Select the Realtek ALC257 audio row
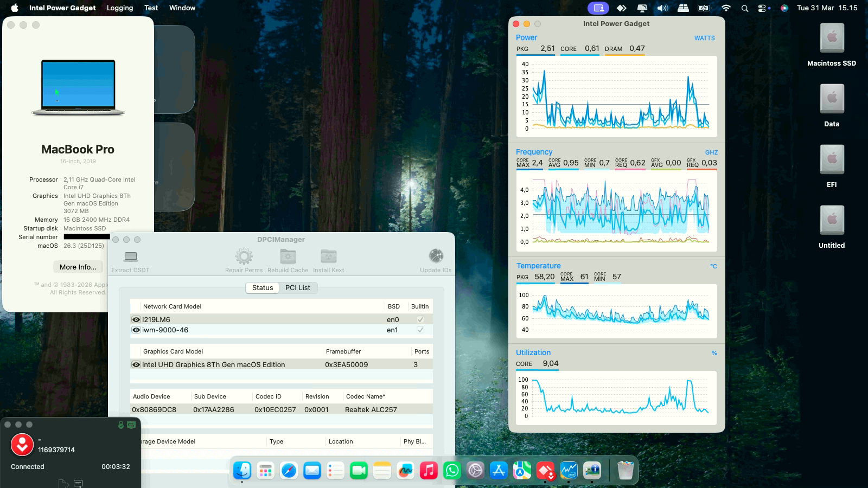868x488 pixels. coord(282,409)
